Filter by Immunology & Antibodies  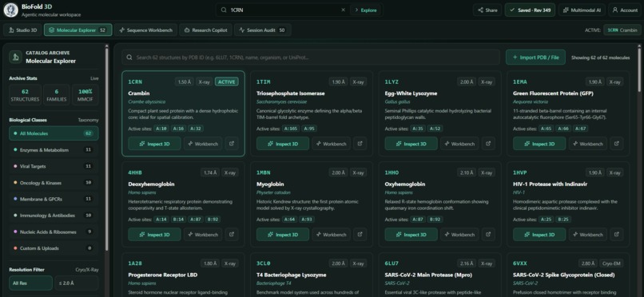[x=54, y=216]
